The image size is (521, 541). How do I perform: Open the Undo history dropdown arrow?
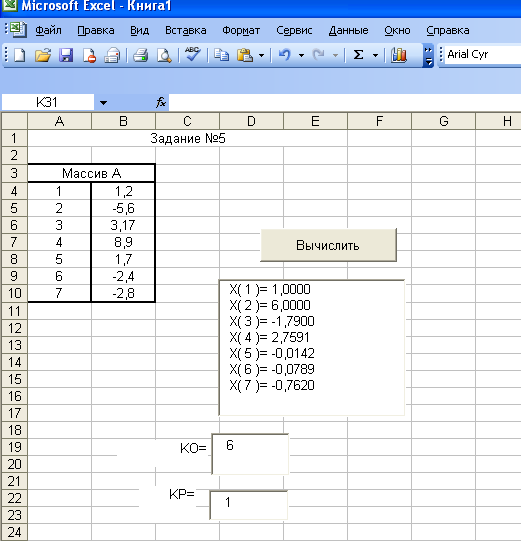pyautogui.click(x=301, y=56)
